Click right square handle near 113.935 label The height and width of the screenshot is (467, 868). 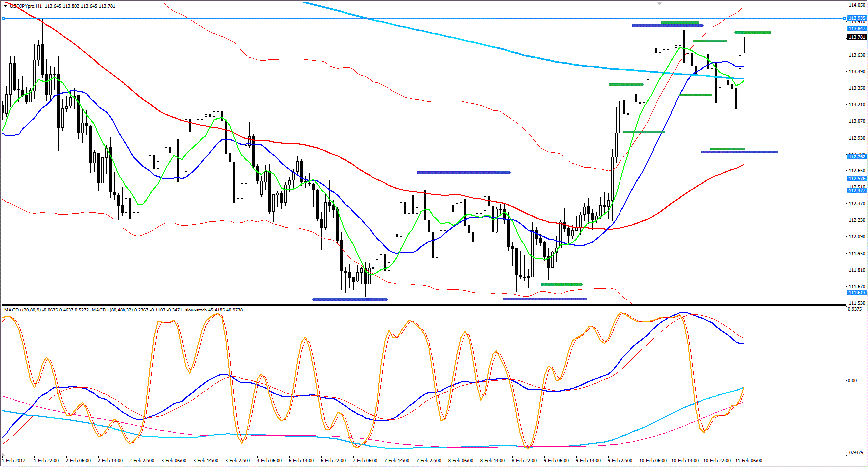(x=844, y=18)
